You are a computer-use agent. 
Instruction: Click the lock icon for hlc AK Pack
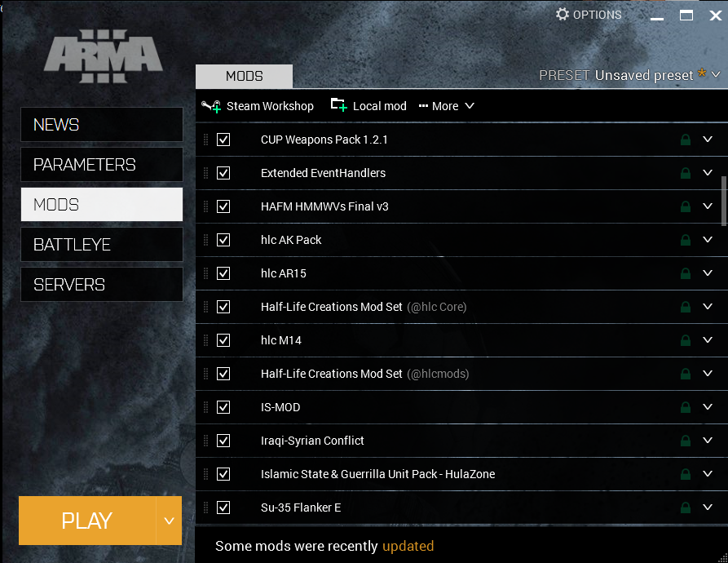tap(686, 240)
